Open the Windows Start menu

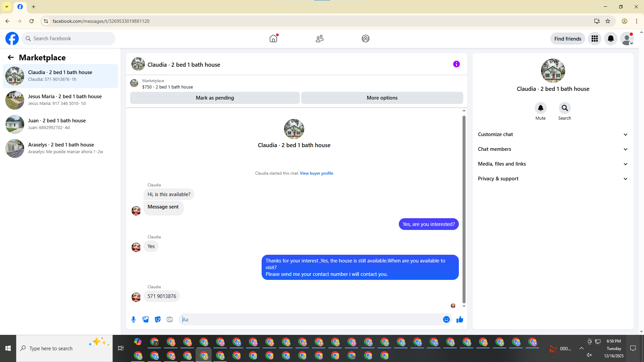pos(8,348)
